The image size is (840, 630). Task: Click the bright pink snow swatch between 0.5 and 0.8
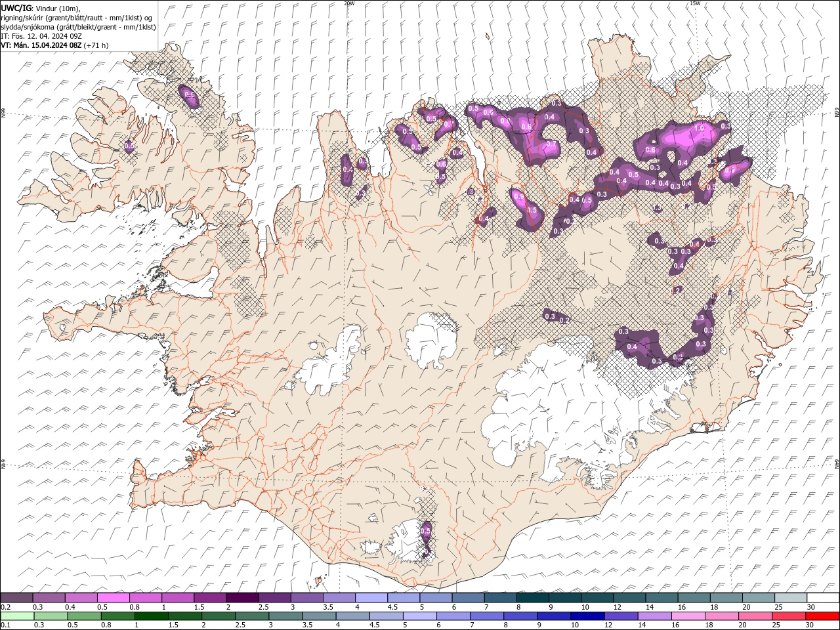(x=113, y=598)
